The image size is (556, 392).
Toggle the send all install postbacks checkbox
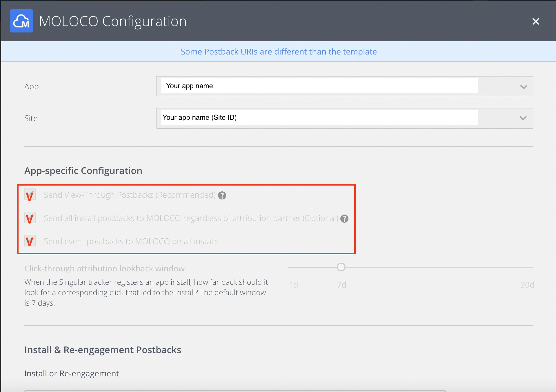point(30,218)
